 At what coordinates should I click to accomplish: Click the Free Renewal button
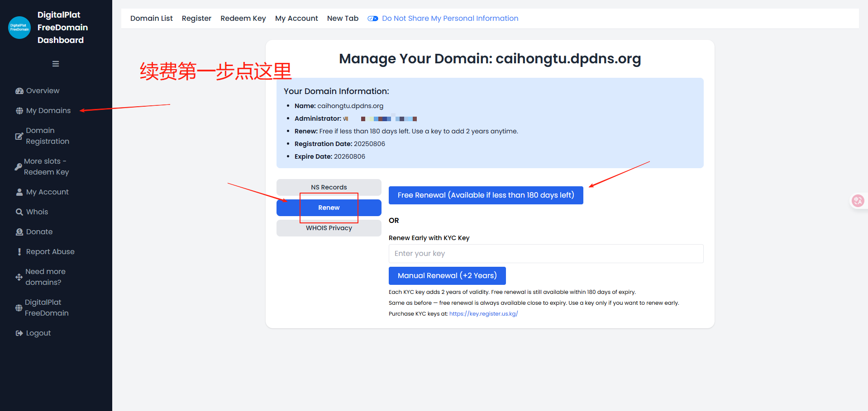point(486,195)
